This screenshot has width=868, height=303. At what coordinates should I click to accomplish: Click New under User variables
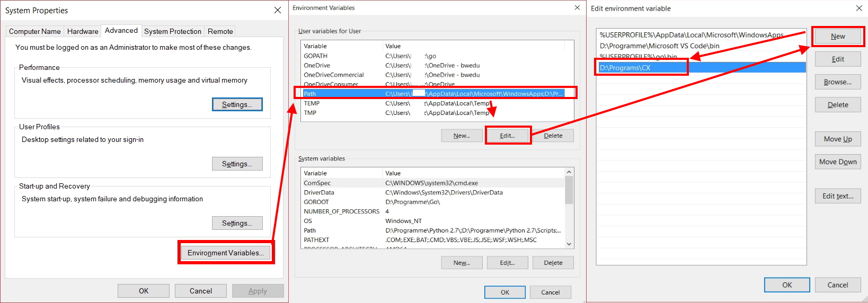[x=462, y=136]
